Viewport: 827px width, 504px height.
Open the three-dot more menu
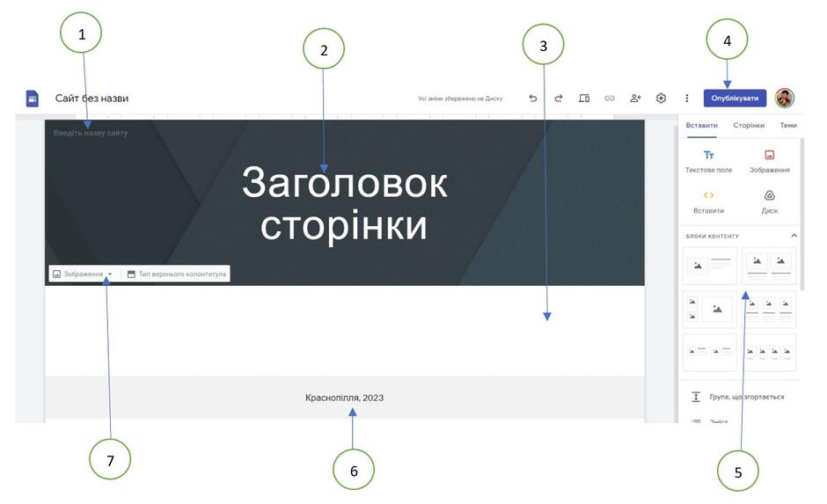pyautogui.click(x=687, y=98)
